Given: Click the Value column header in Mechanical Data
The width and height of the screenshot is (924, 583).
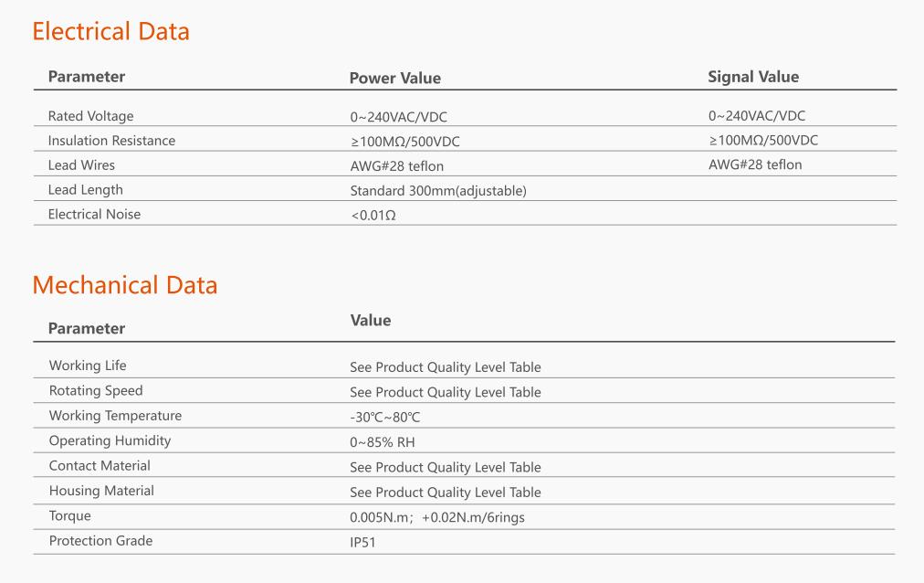Looking at the screenshot, I should (370, 320).
